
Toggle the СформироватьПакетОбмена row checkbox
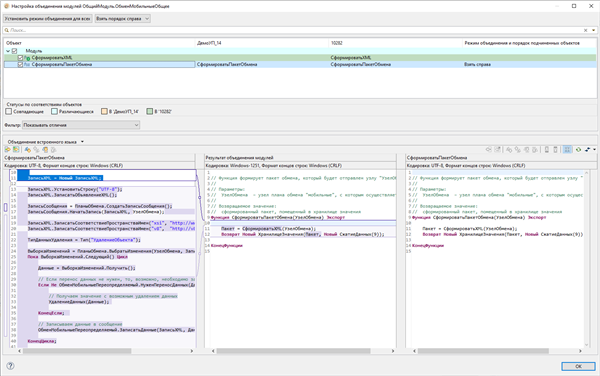coord(20,65)
